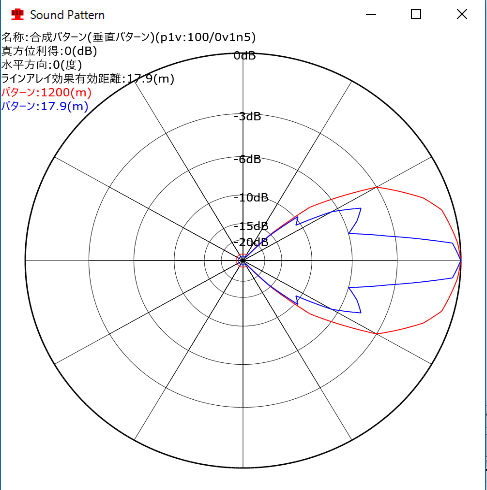The width and height of the screenshot is (487, 490).
Task: Maximize the Sound Pattern window
Action: (x=416, y=14)
